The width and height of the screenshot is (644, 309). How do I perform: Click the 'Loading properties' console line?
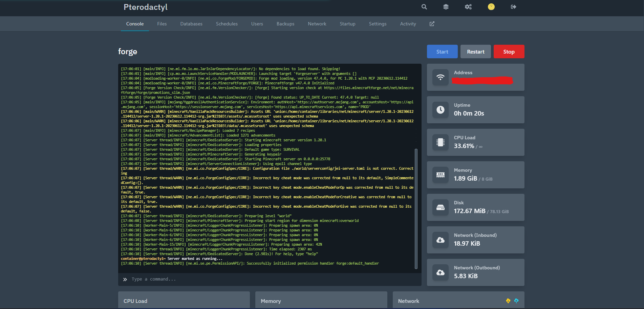pyautogui.click(x=201, y=145)
